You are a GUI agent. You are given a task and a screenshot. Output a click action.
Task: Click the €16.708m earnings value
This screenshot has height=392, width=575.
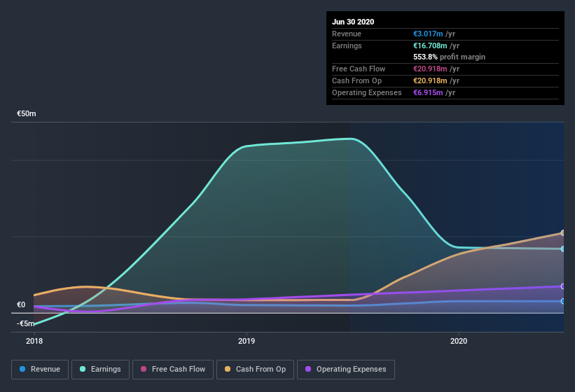click(x=430, y=45)
